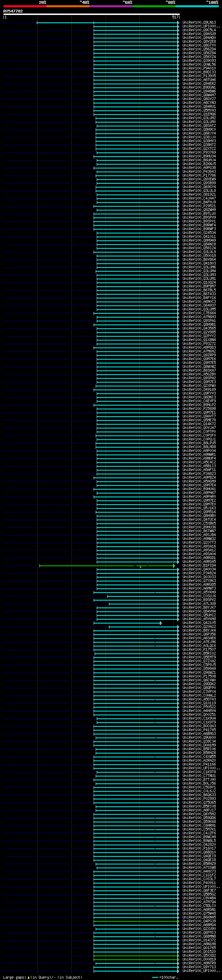
Task: Click the yellow query gap marker on B1PID4 bar
Action: tap(140, 567)
